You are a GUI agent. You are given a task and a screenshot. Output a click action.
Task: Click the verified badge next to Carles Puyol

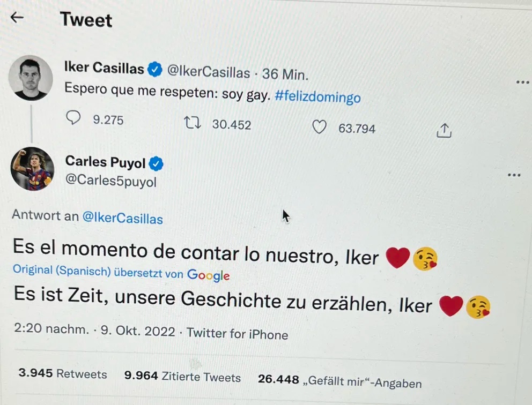click(156, 163)
